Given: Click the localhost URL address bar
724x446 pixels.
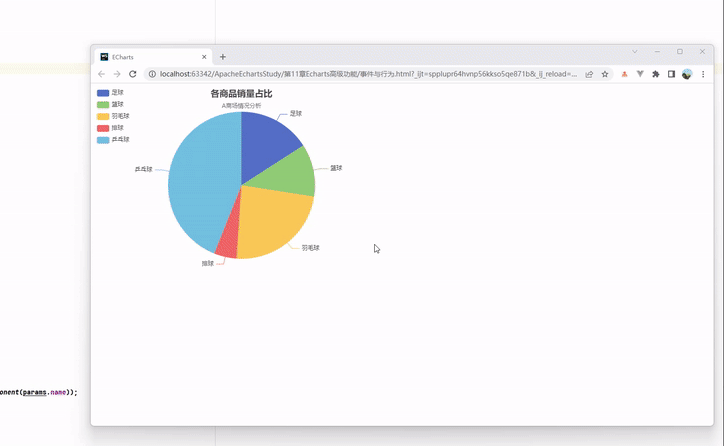Looking at the screenshot, I should (x=368, y=74).
